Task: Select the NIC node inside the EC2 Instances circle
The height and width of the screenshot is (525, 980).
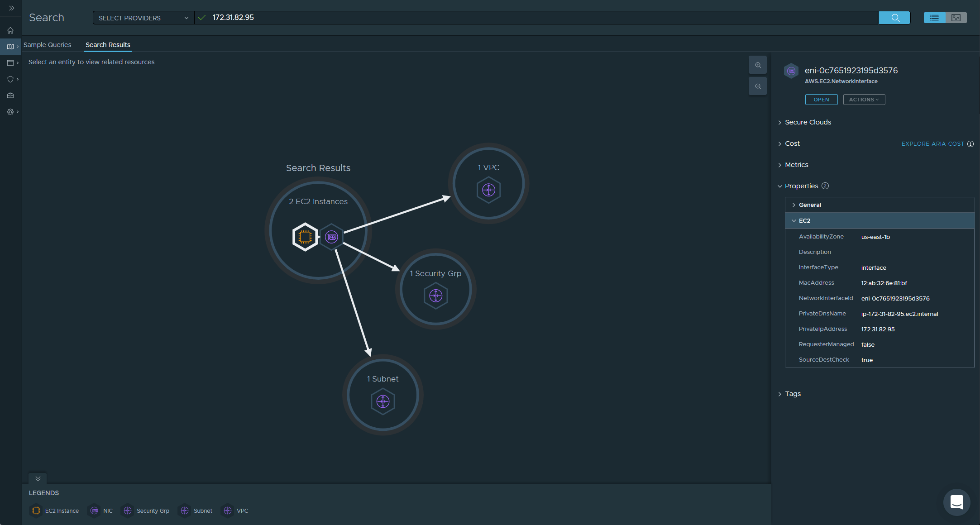Action: (332, 236)
